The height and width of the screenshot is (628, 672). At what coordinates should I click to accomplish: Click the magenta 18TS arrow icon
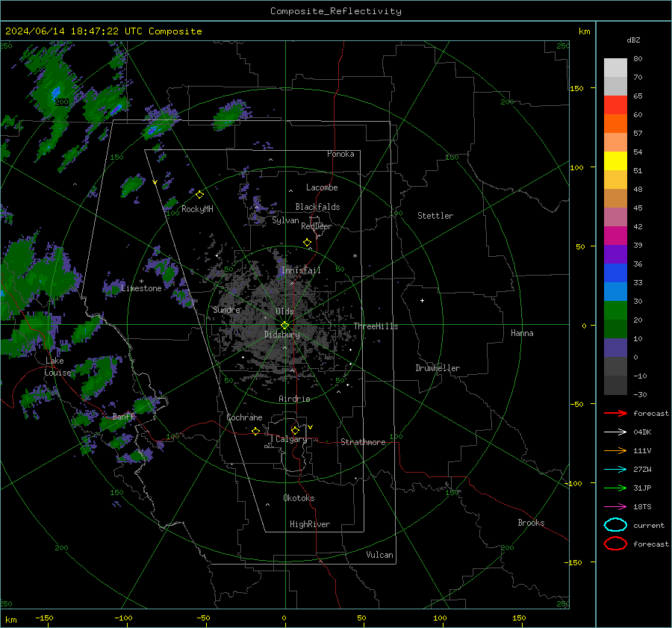[x=615, y=507]
